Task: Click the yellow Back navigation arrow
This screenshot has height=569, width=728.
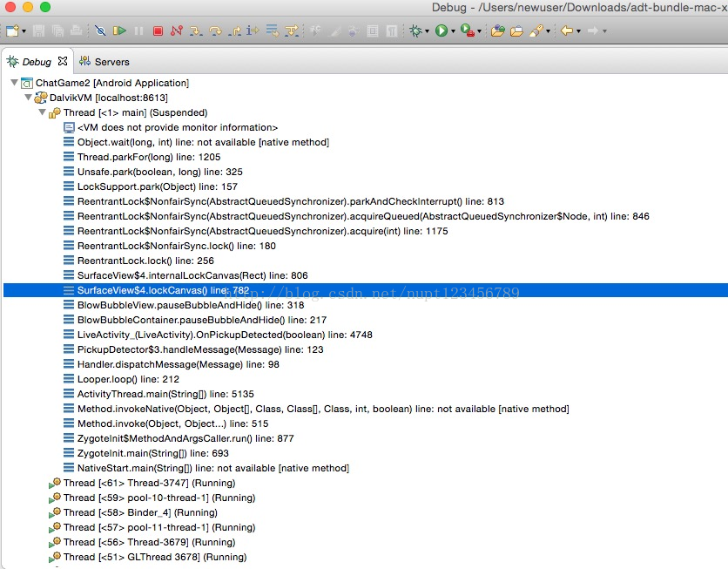Action: [566, 31]
